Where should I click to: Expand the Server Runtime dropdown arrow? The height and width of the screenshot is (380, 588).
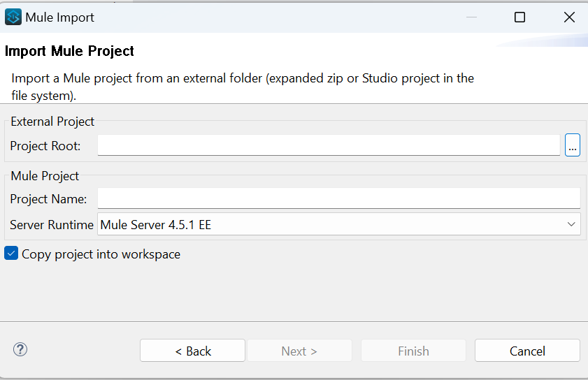point(572,224)
